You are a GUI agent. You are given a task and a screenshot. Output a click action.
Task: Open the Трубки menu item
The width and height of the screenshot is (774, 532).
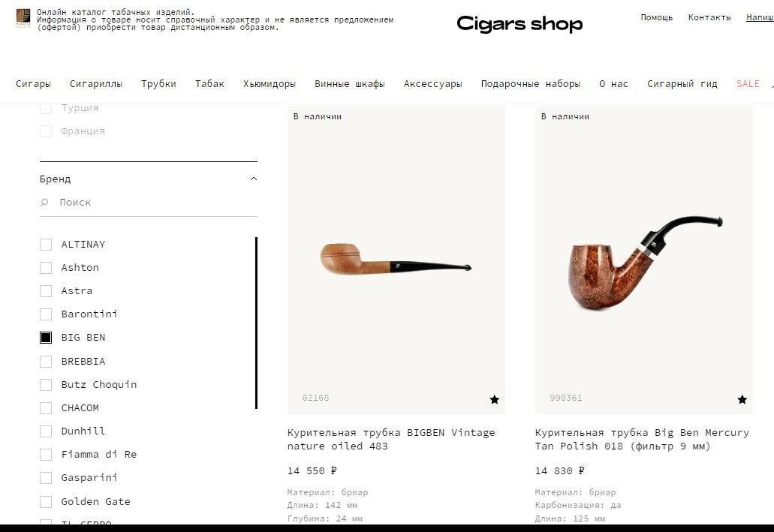click(158, 84)
